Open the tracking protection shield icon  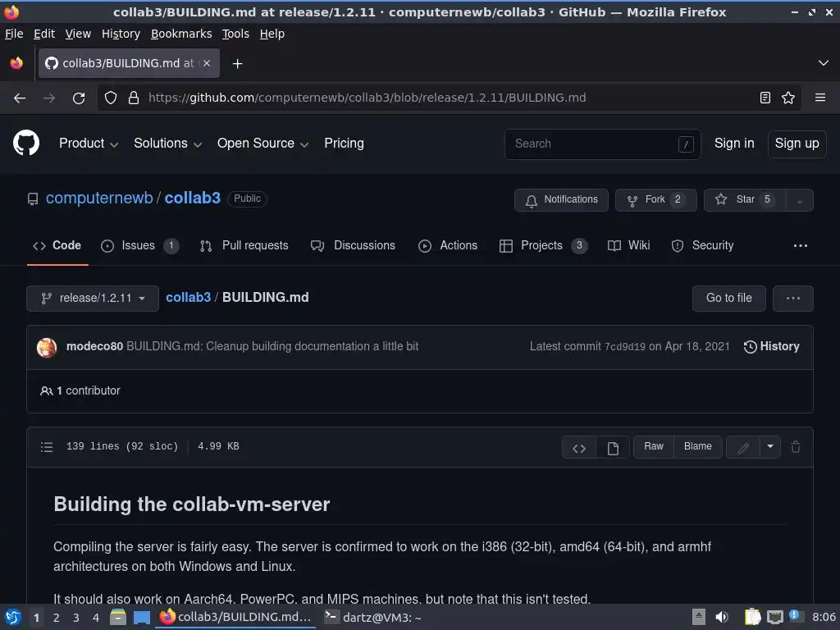click(111, 98)
